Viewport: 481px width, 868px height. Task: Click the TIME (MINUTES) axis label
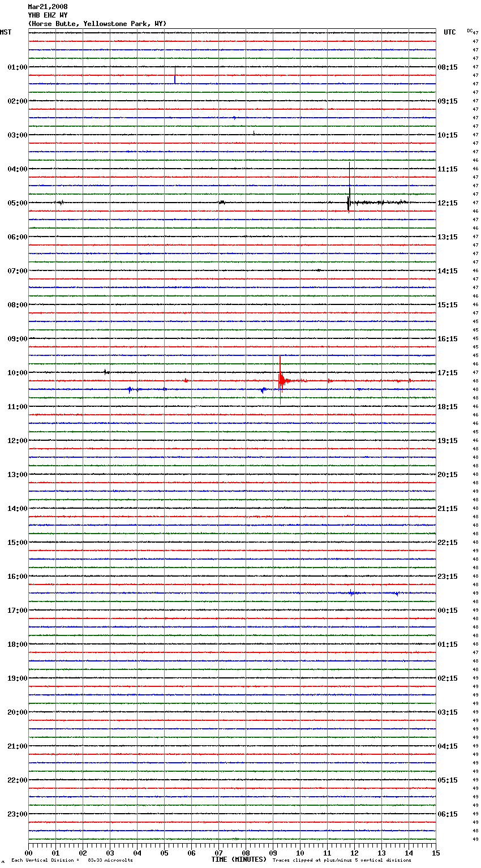[239, 860]
